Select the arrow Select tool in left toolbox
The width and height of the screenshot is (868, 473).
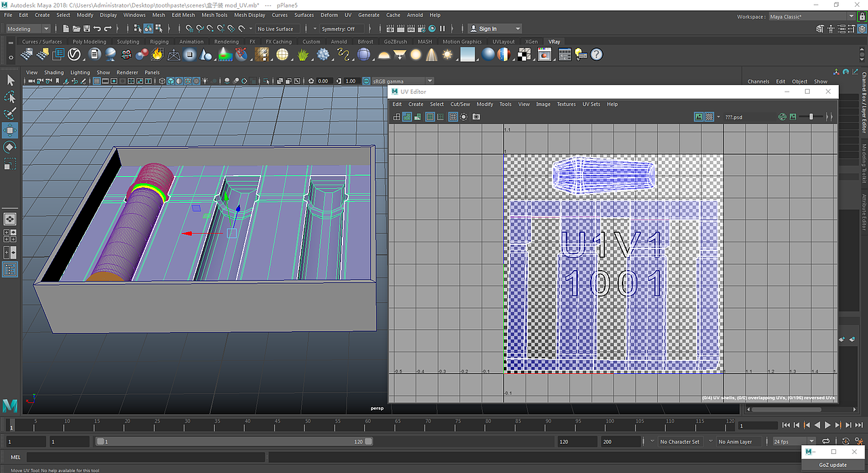pyautogui.click(x=10, y=80)
